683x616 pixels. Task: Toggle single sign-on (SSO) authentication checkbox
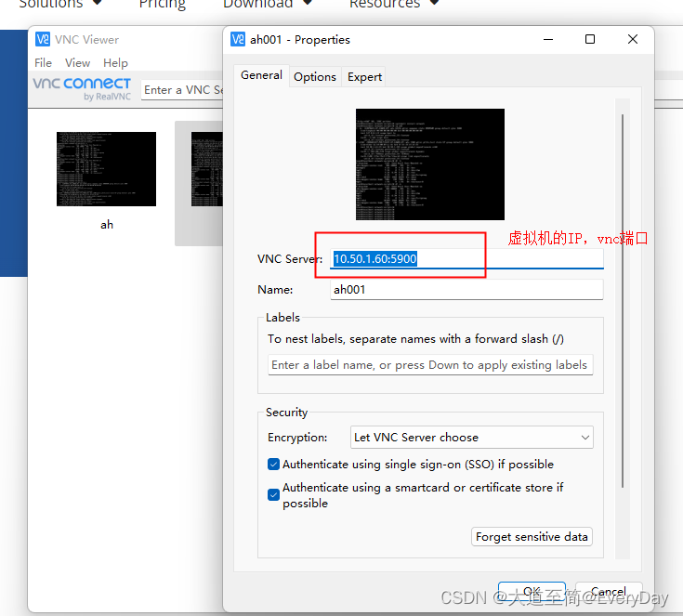tap(273, 464)
